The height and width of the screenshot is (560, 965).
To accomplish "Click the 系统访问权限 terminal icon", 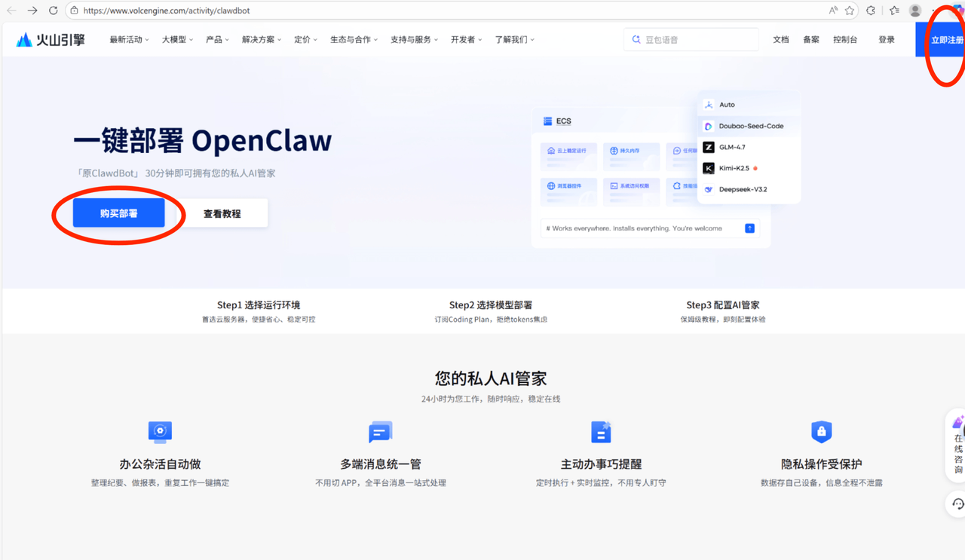I will [x=614, y=185].
